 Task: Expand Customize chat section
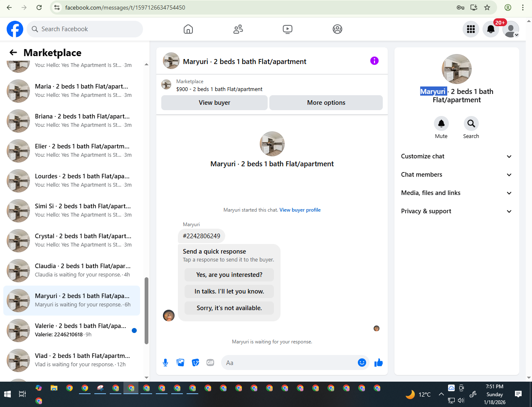[x=457, y=156]
